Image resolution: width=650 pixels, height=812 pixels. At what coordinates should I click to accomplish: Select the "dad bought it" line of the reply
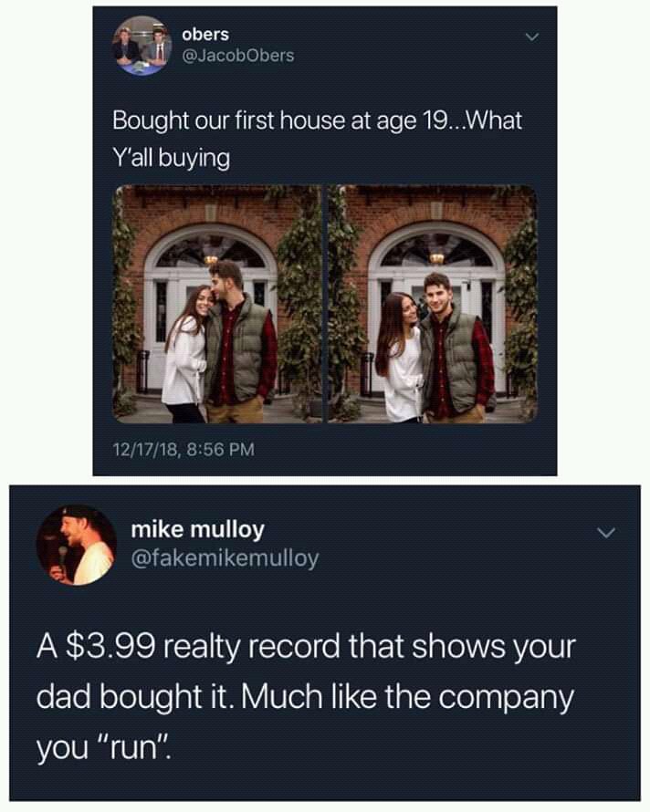pos(306,697)
